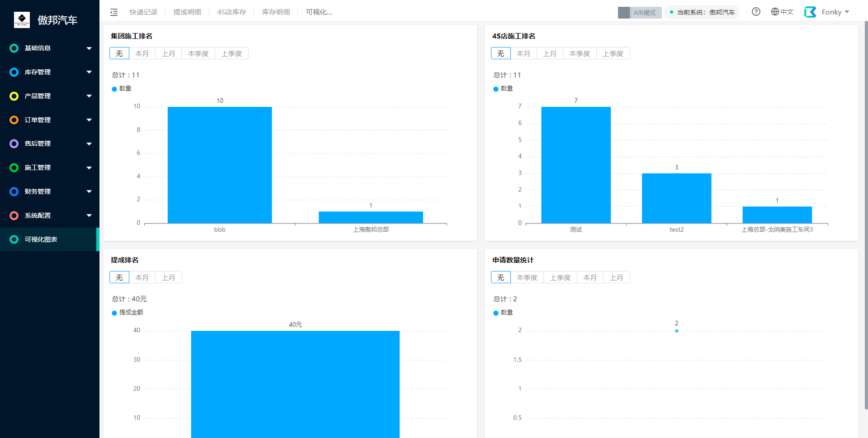Select 本季度 filter in 4S店施工排名

[x=580, y=53]
